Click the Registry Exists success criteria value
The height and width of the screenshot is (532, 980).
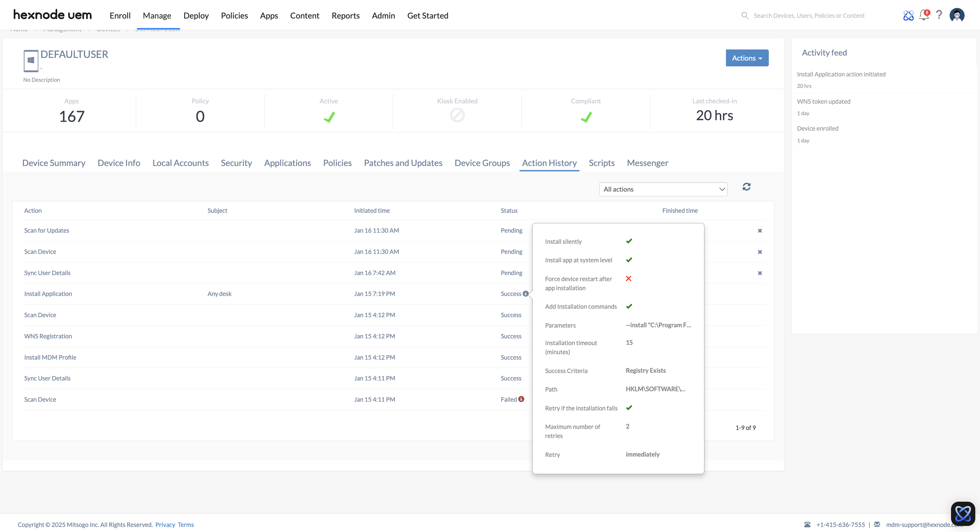click(645, 370)
